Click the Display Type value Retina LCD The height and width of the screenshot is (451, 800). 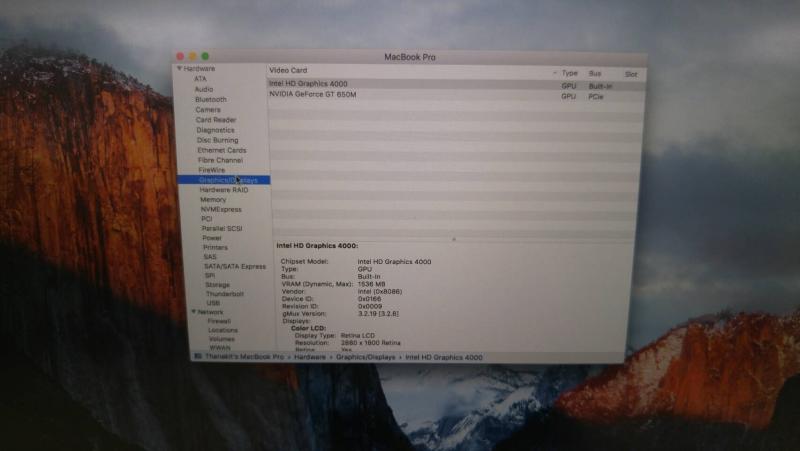(x=358, y=336)
